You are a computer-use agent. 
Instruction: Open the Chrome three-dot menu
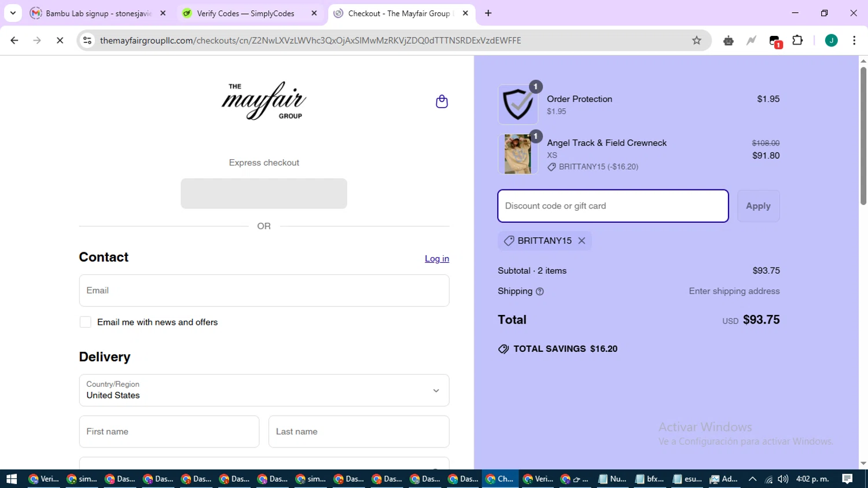[854, 41]
